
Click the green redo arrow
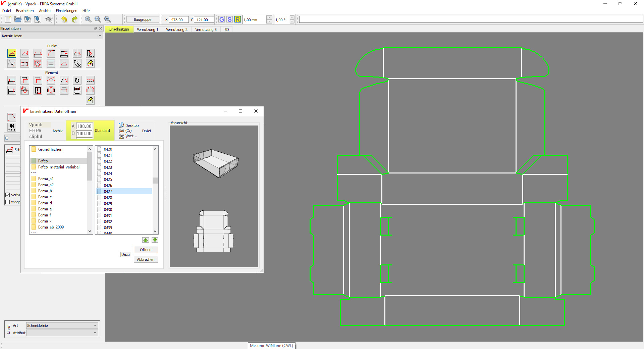(74, 19)
